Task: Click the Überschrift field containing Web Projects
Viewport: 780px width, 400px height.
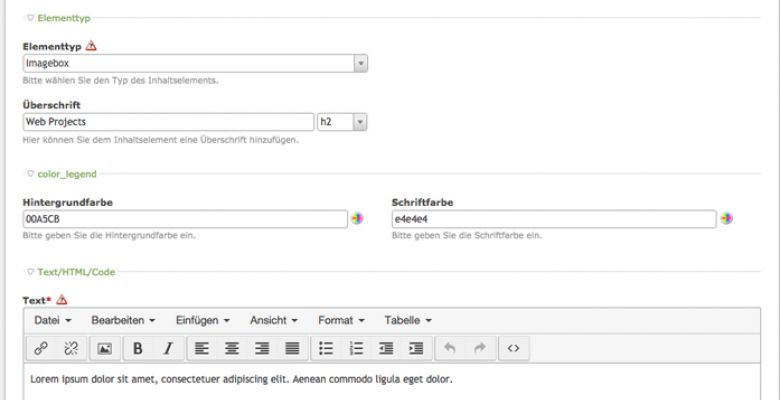Action: [x=168, y=122]
